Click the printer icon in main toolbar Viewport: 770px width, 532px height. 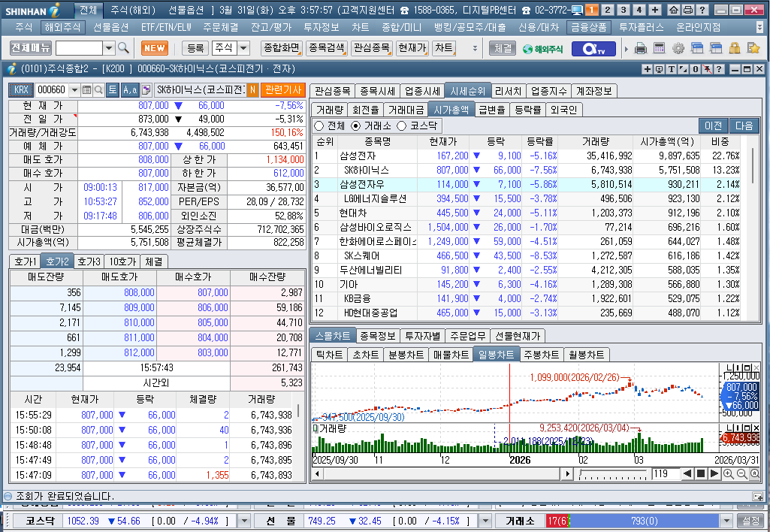(640, 48)
